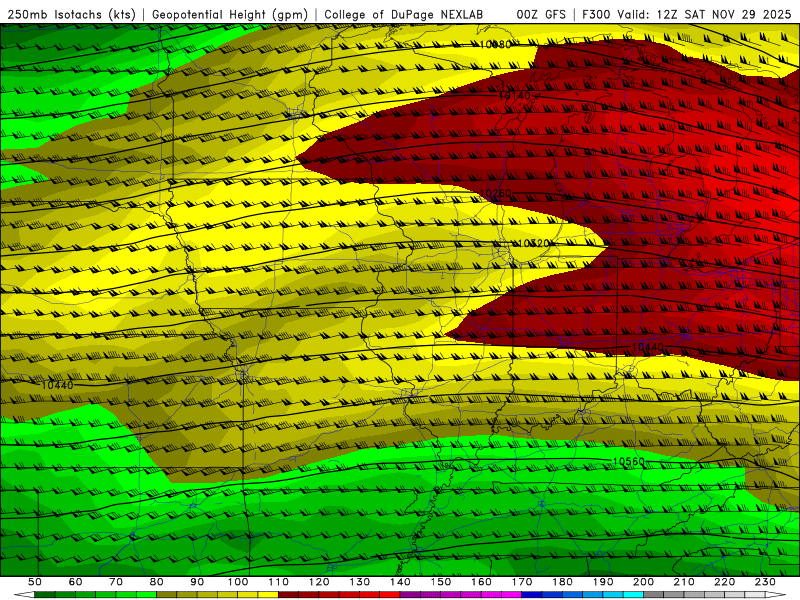Click the '00Z GFS' model run label
Screen dimensions: 800x600
point(541,14)
